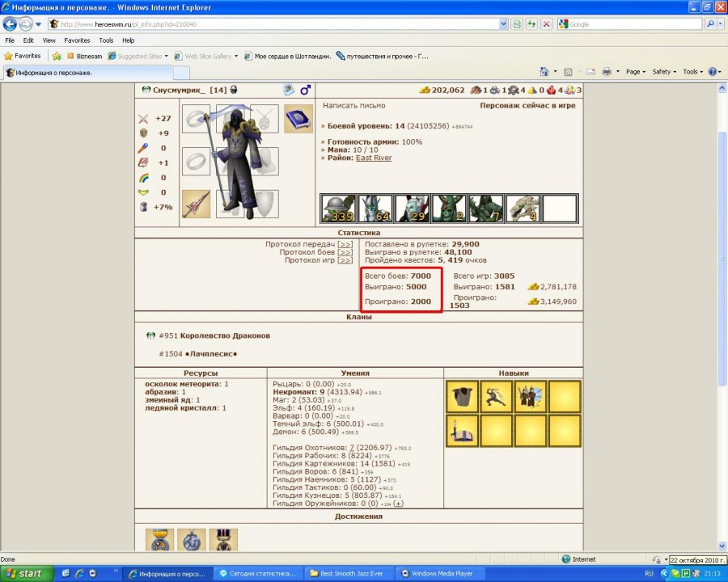728x582 pixels.
Task: Click the gold coins icon next to 202,062
Action: coord(425,90)
